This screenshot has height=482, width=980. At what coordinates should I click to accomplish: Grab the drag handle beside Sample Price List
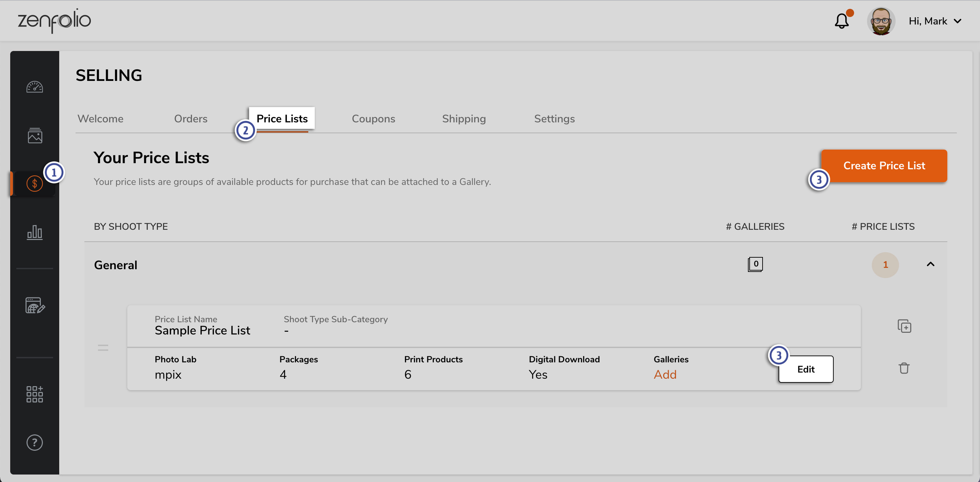[x=103, y=347]
